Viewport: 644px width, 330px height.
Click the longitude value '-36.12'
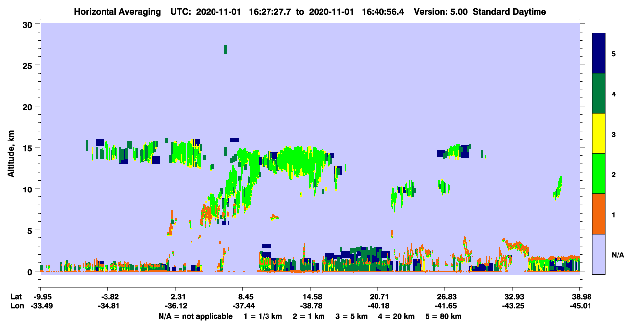(x=175, y=306)
